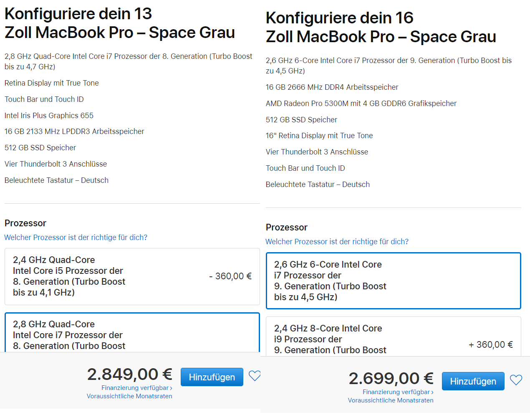
Task: Open 'Voraussichtliche Monatsraten' for the 16-inch model
Action: pos(391,400)
